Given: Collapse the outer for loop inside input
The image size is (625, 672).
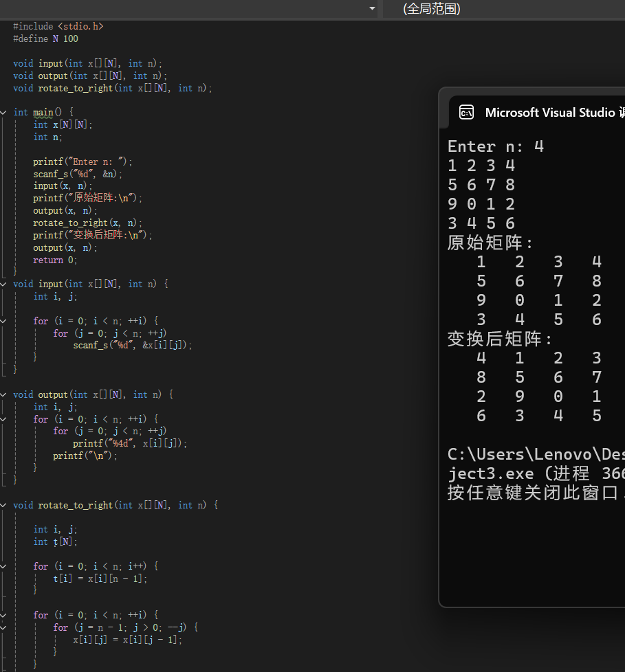Looking at the screenshot, I should [x=3, y=321].
